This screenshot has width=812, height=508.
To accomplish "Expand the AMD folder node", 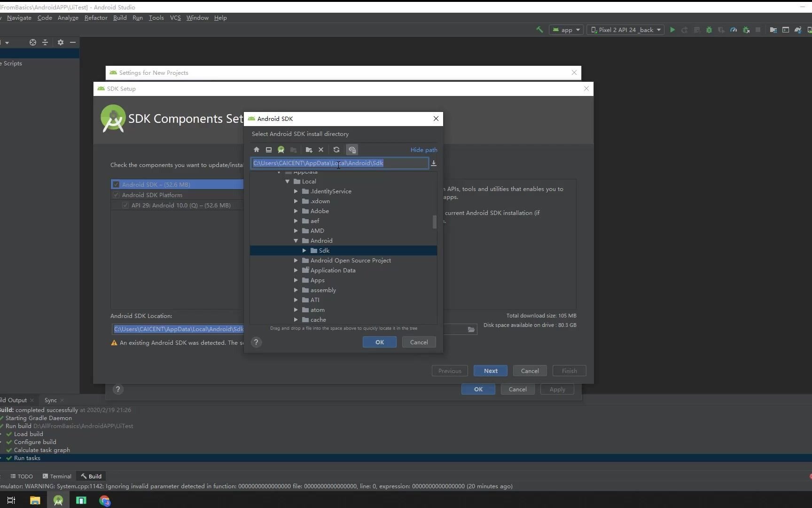I will click(296, 231).
